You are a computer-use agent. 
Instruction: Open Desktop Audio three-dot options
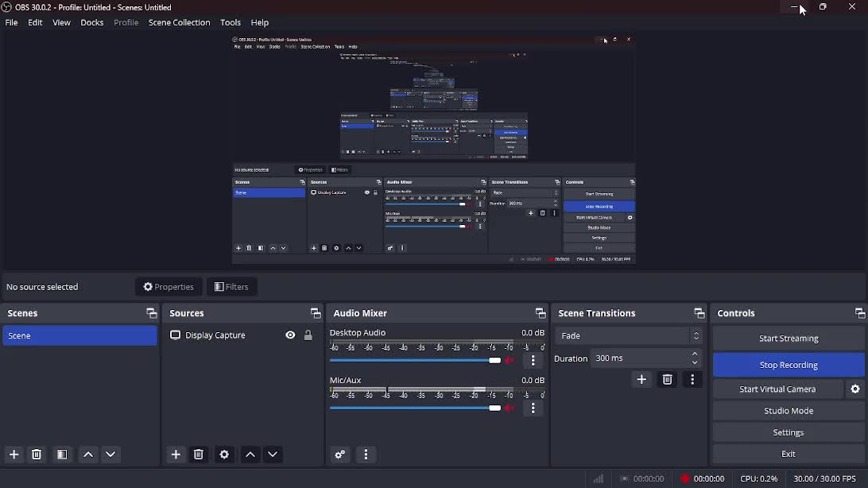(x=533, y=361)
